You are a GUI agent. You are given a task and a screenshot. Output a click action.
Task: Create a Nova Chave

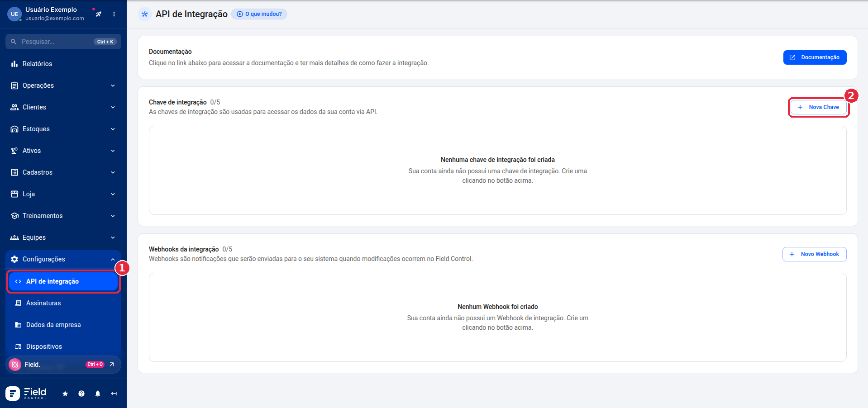[818, 107]
